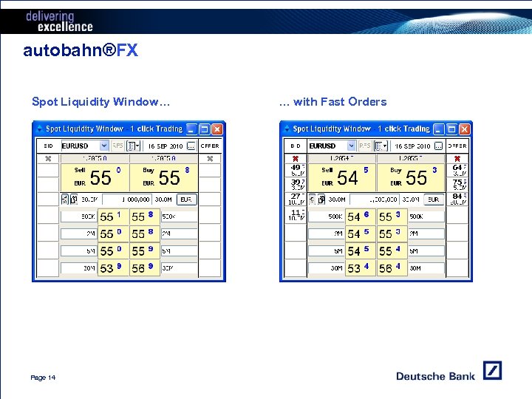Click the first small icon beside 30.0M in the Fast Orders window
This screenshot has height=399, width=532.
click(312, 199)
